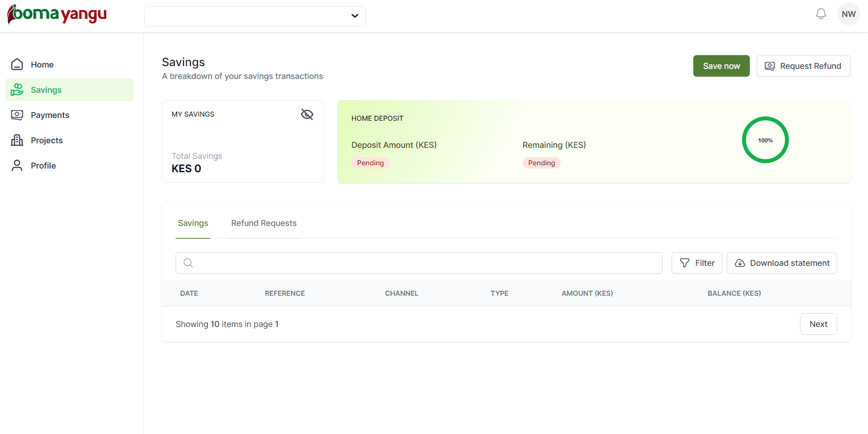Select the Profile person icon
Image resolution: width=868 pixels, height=434 pixels.
click(17, 165)
